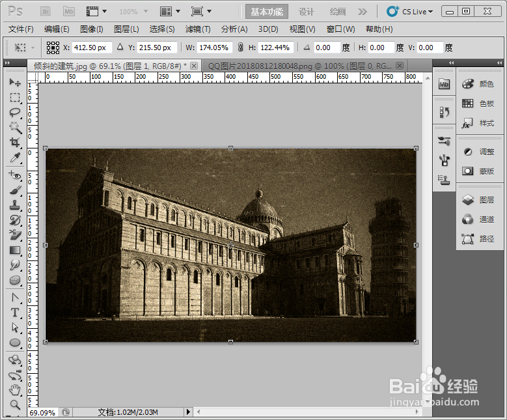Viewport: 507px width, 420px height.
Task: Select the Hand tool
Action: 15,390
